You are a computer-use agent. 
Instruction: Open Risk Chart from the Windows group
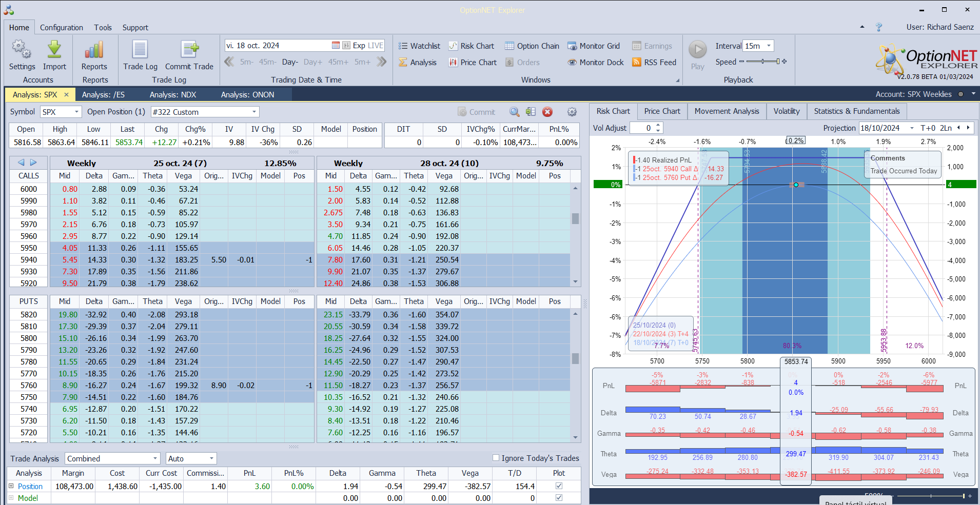(x=471, y=46)
